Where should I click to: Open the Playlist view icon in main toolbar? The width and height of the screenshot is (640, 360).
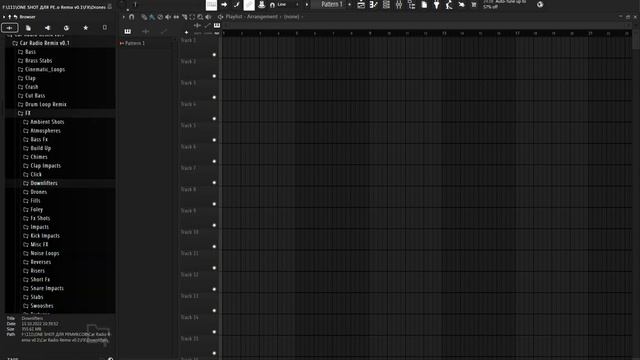pyautogui.click(x=361, y=4)
